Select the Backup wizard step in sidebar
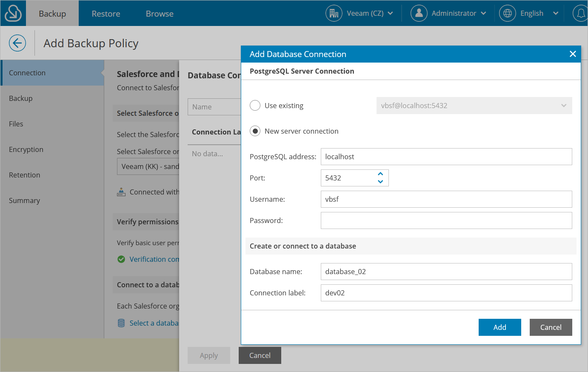Viewport: 588px width, 372px height. point(52,98)
